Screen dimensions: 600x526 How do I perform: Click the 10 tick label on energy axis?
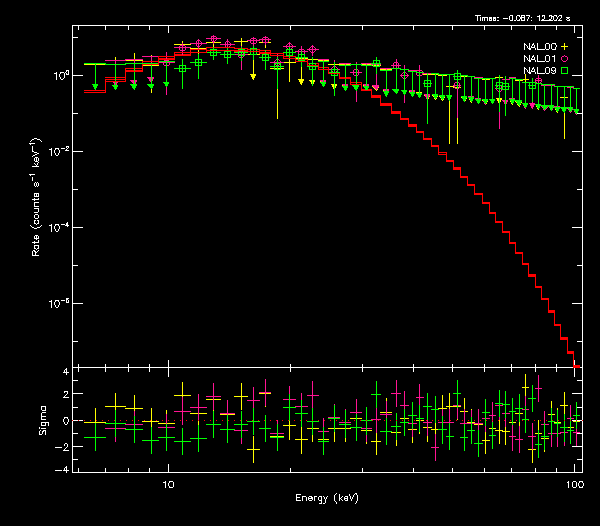coord(168,485)
